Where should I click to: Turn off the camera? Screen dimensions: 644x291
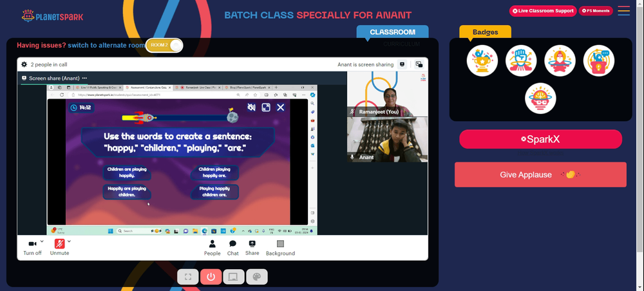point(32,248)
